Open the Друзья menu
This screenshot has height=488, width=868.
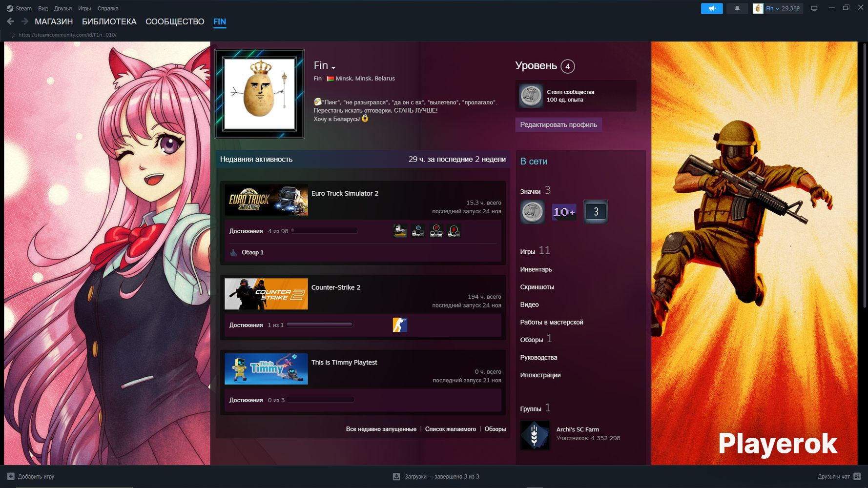pyautogui.click(x=63, y=8)
